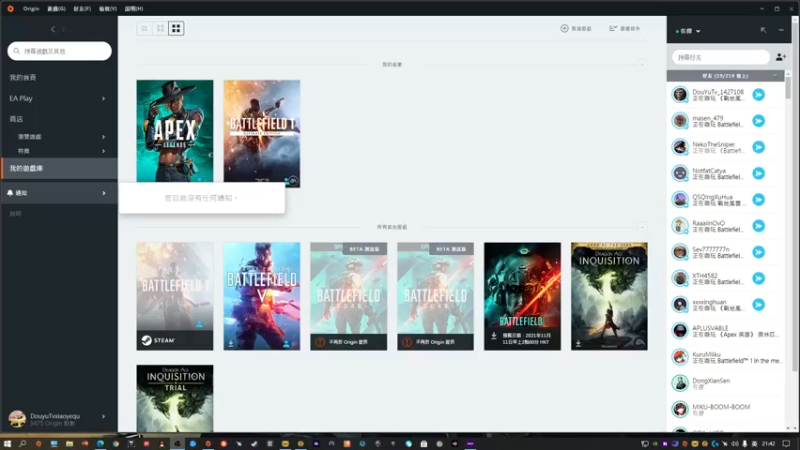Screen dimensions: 800x450
Task: Expand the first submenu under the store item
Action: [104, 137]
